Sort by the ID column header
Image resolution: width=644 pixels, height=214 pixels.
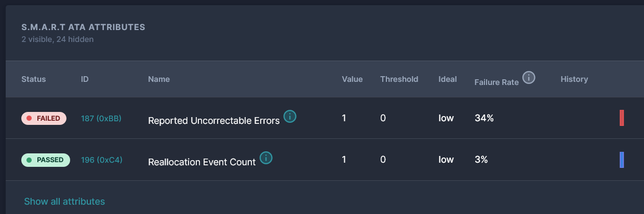(x=85, y=79)
